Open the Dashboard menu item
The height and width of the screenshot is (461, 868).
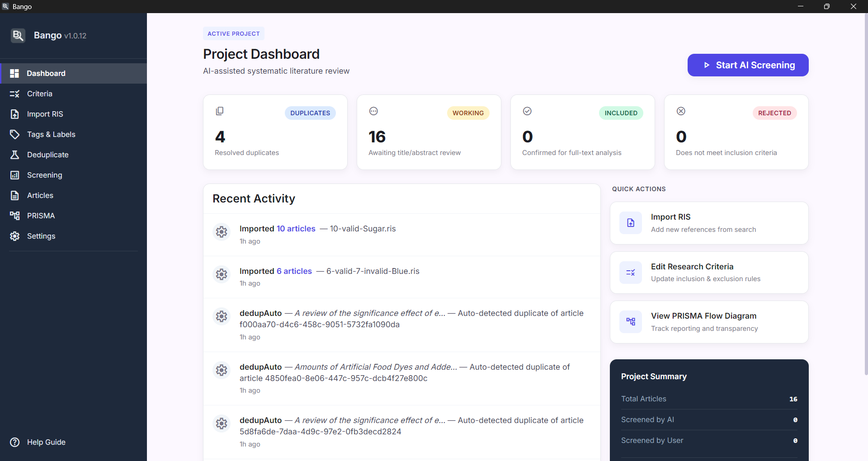pos(73,73)
